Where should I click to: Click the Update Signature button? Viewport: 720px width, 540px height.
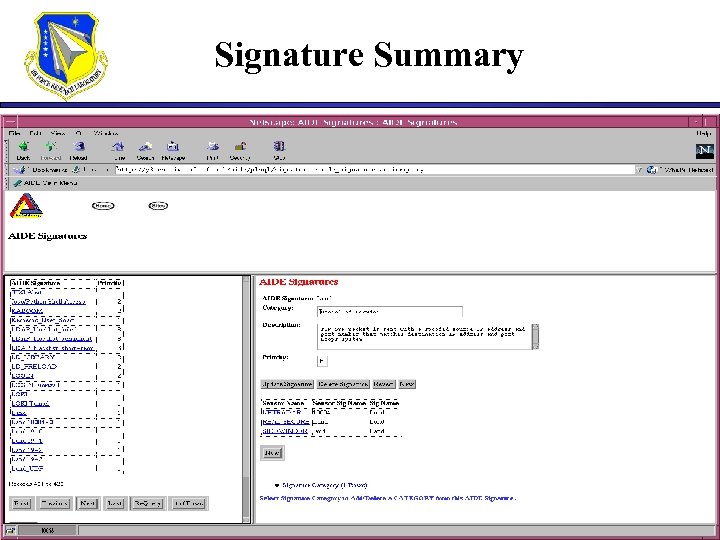[x=287, y=384]
